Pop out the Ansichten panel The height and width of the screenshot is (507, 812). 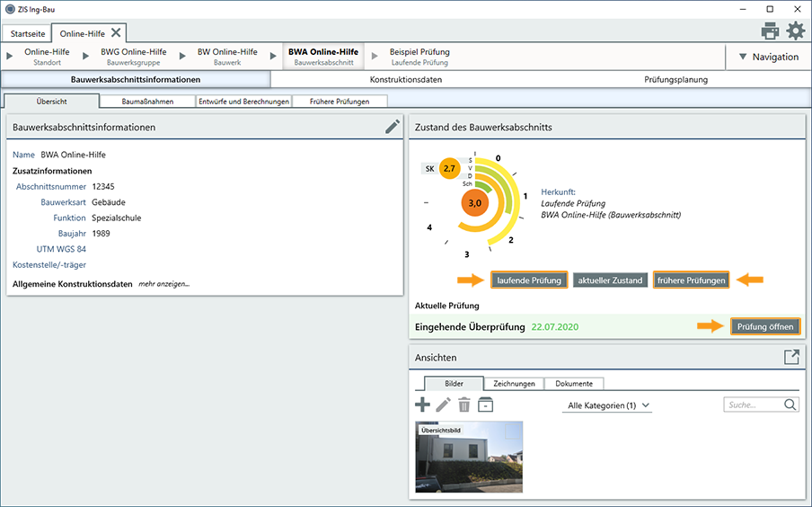pos(790,357)
